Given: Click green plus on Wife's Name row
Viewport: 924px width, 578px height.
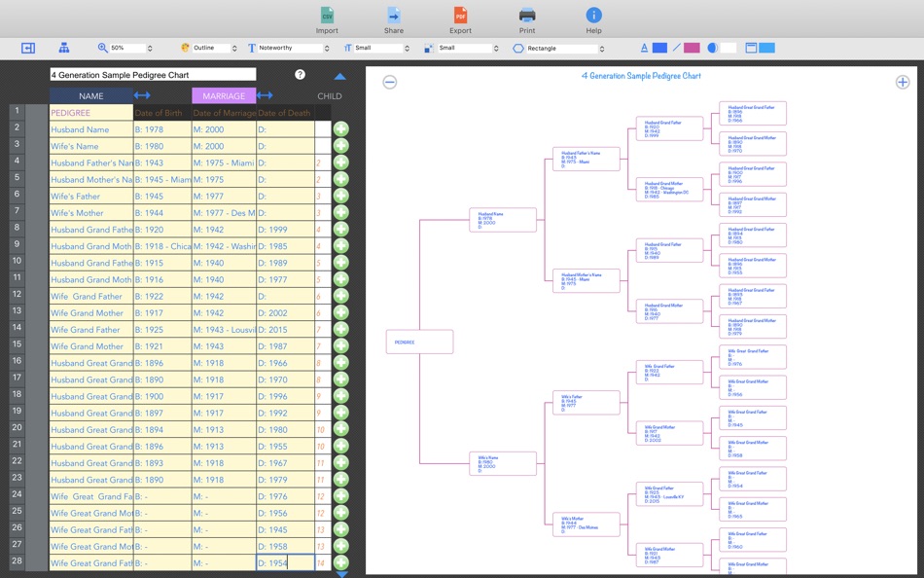Looking at the screenshot, I should point(340,146).
